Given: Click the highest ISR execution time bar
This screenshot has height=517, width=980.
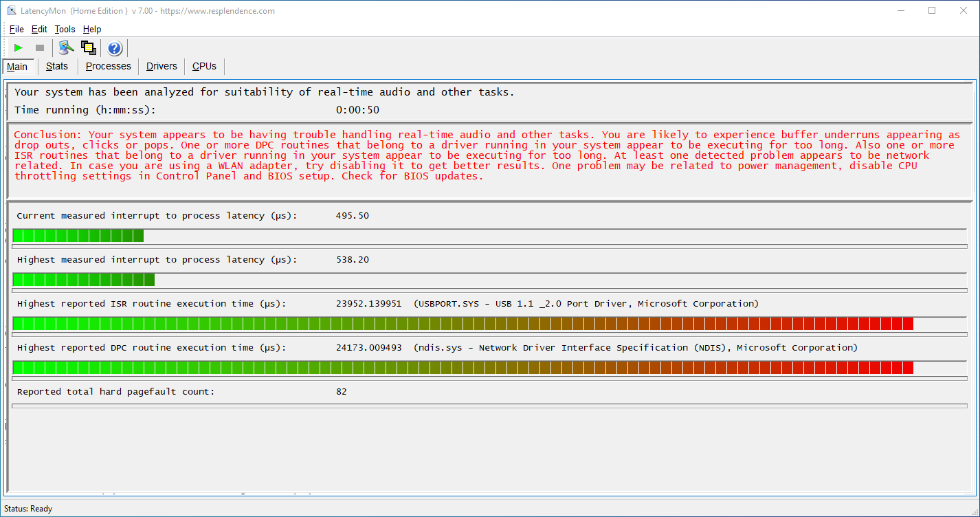Looking at the screenshot, I should point(489,324).
